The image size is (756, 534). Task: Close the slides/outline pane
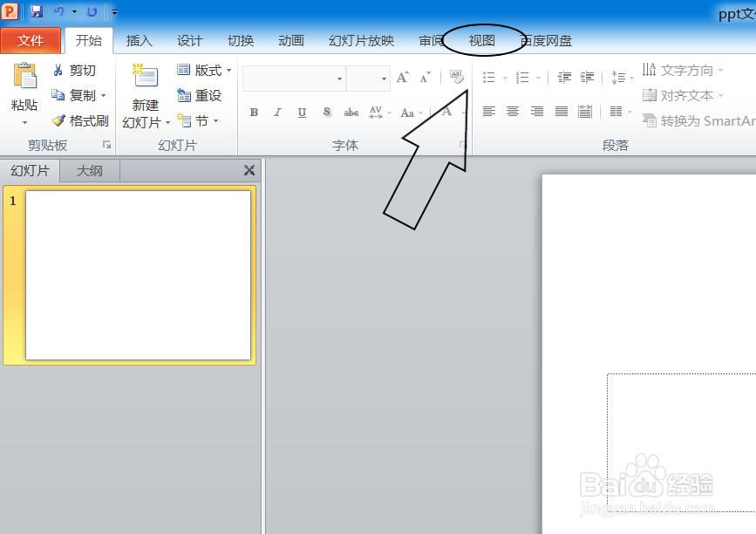click(x=249, y=170)
